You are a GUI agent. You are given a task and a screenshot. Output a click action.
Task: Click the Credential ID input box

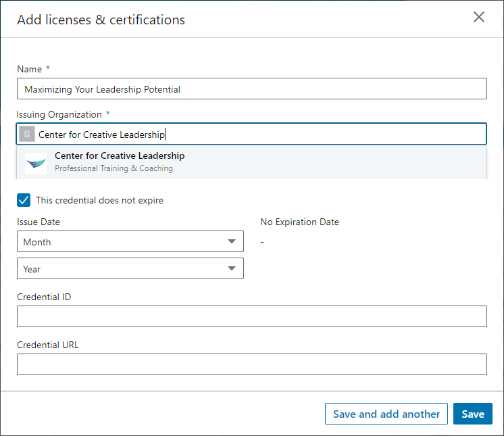[251, 316]
